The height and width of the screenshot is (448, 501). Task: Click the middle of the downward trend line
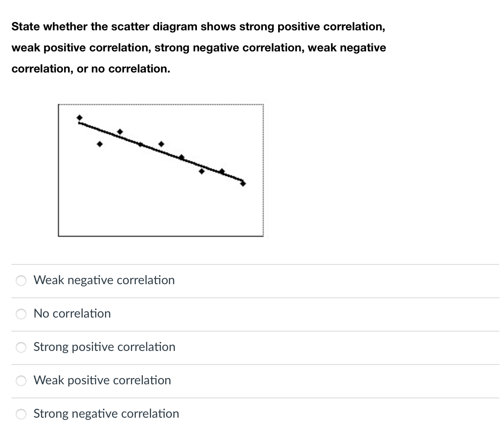coord(161,152)
